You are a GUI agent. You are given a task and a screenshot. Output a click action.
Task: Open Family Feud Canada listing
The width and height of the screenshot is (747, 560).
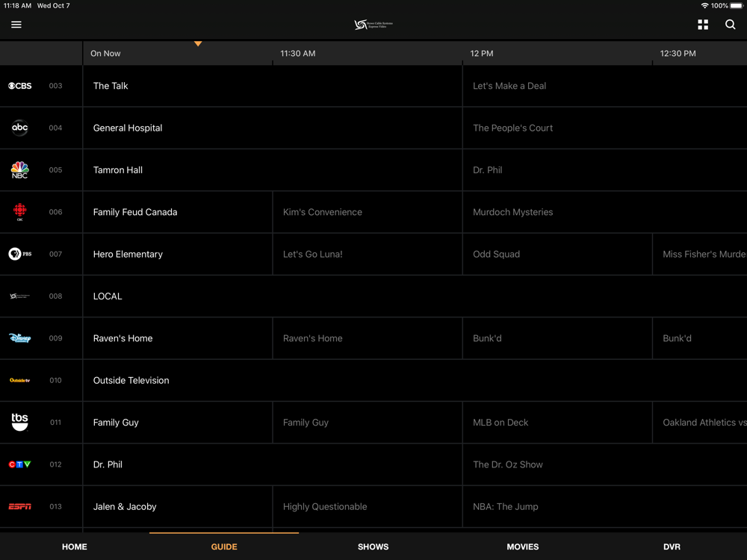click(178, 212)
